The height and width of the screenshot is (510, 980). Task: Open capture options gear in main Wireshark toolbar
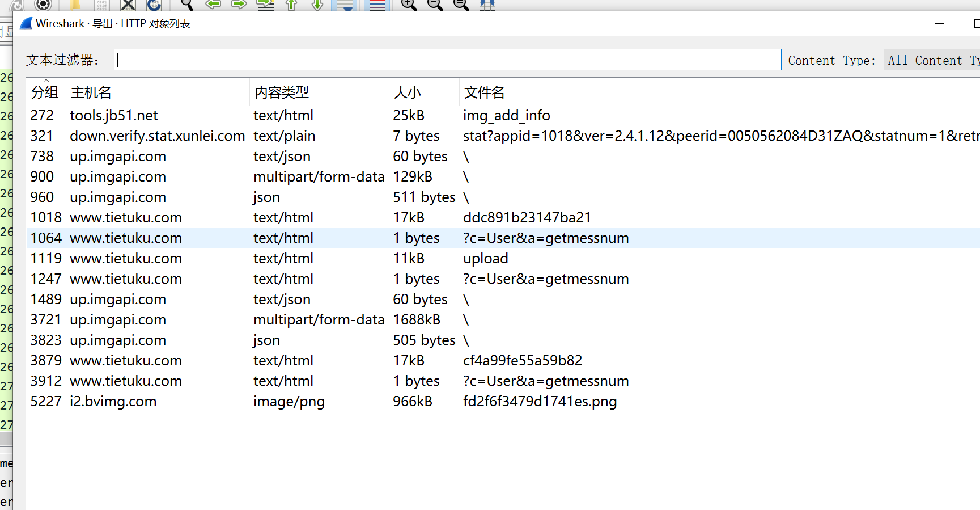click(43, 5)
